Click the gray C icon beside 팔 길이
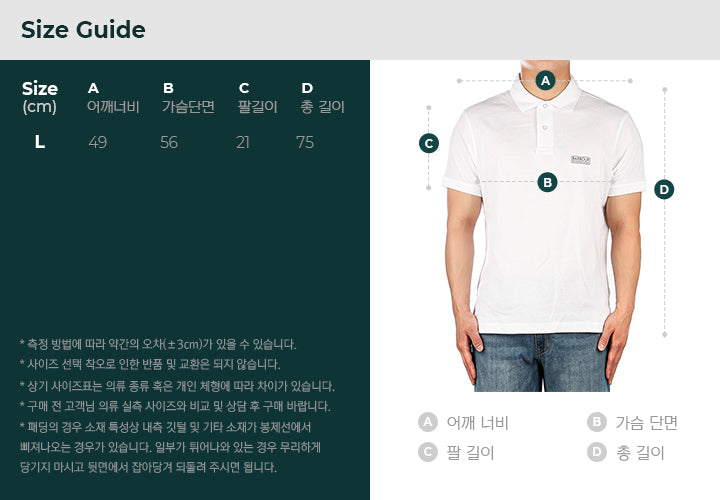Image resolution: width=720 pixels, height=500 pixels. point(428,452)
